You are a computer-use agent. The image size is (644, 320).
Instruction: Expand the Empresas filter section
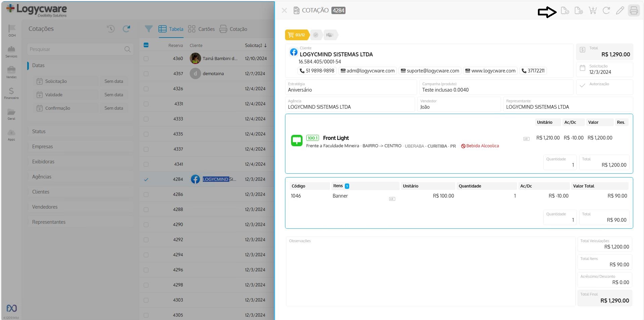pos(81,147)
